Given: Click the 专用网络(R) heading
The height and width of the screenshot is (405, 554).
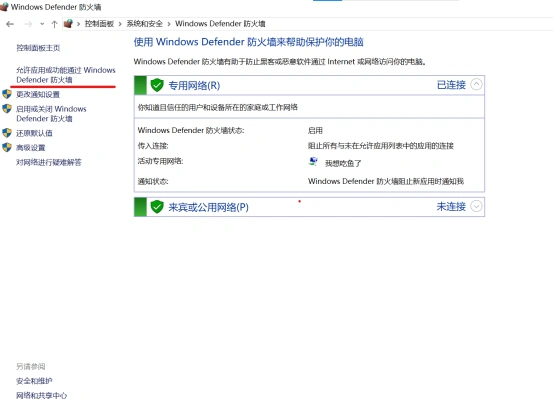Looking at the screenshot, I should [x=194, y=86].
